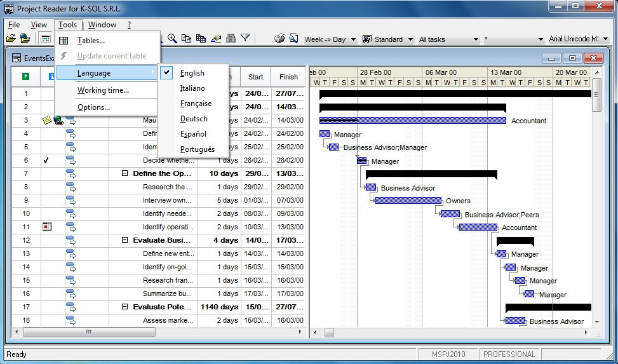Collapse the Define the Op... summary task

(125, 173)
